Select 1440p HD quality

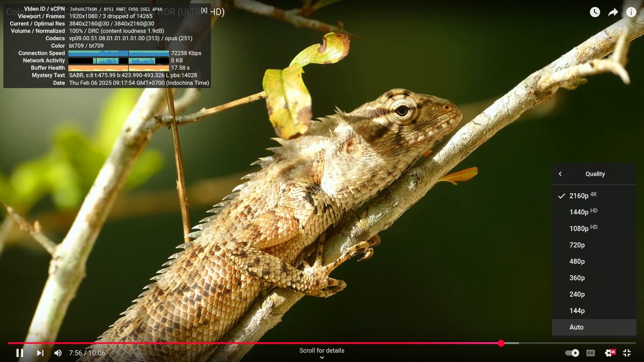pyautogui.click(x=594, y=212)
